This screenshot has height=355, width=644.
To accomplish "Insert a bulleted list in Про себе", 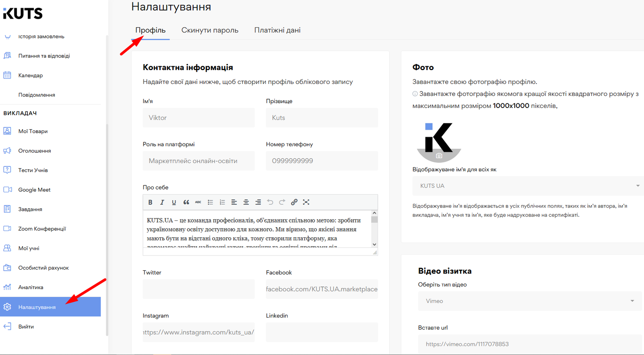I will pos(210,202).
